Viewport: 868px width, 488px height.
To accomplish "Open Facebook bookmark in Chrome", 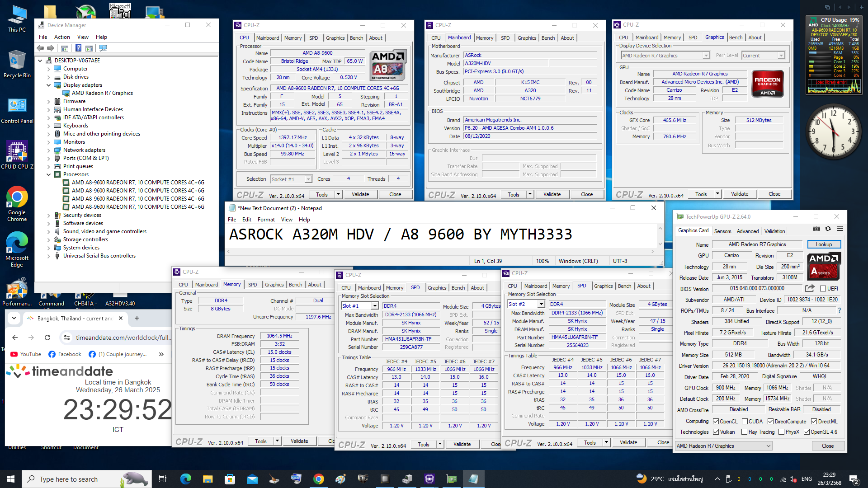I will point(65,354).
